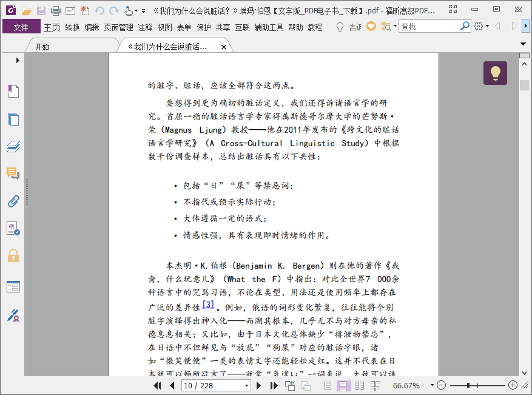The height and width of the screenshot is (395, 532).
Task: Open the 编辑 ribbon tab
Action: (x=92, y=27)
